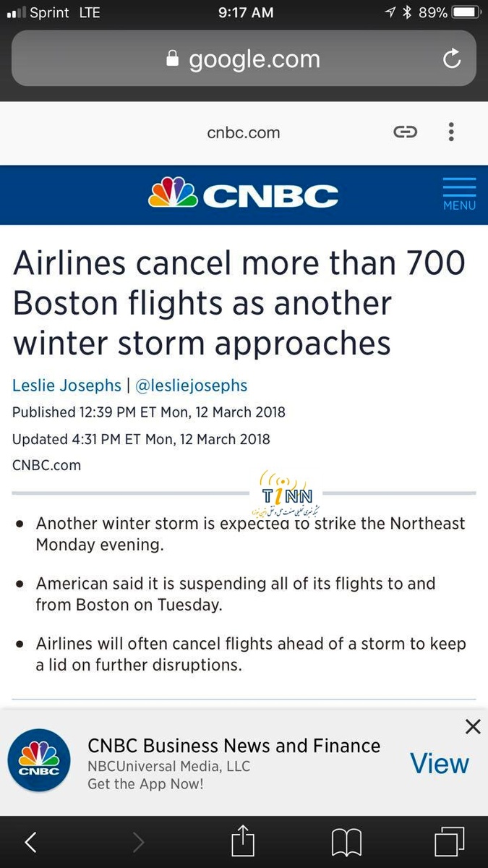Open @lesliejosephs Twitter handle link

192,386
